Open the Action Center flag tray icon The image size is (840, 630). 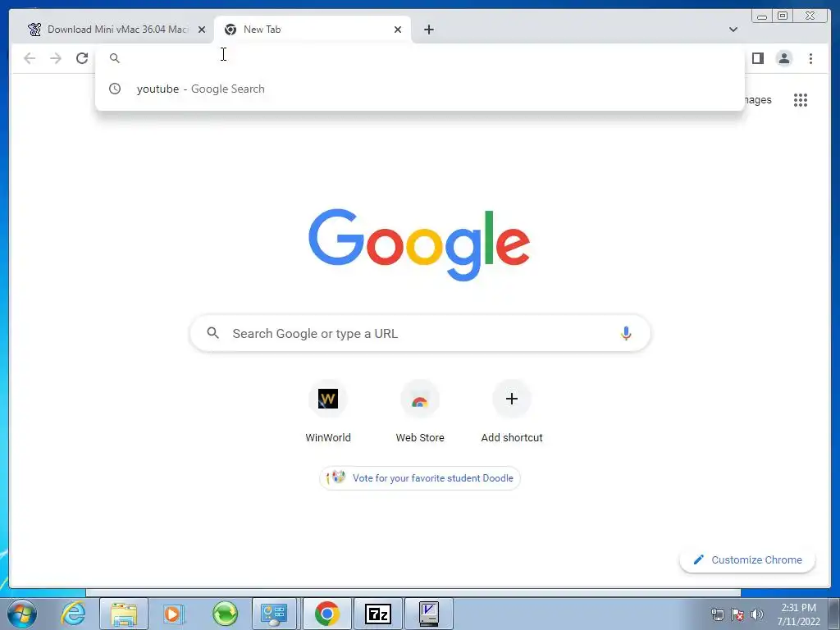point(737,614)
